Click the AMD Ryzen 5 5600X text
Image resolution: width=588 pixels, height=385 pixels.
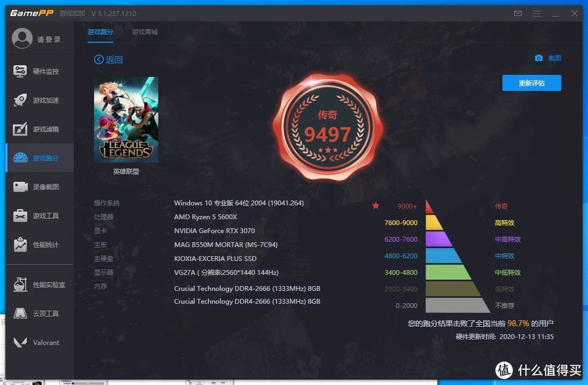tap(205, 217)
